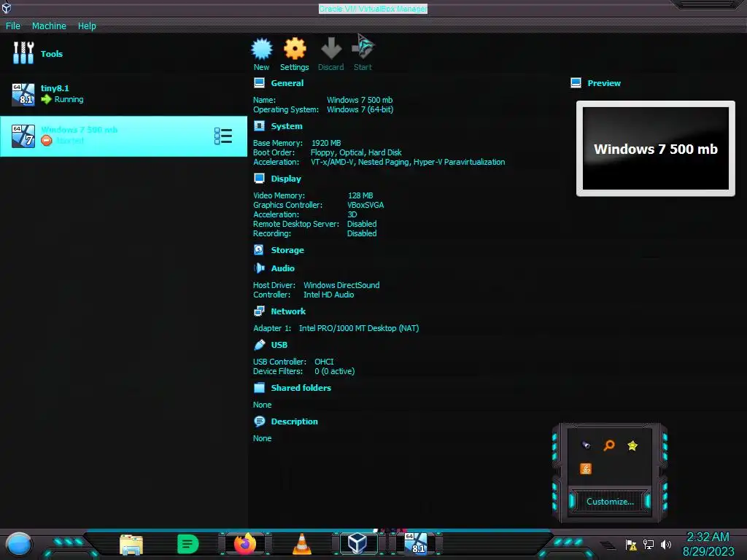
Task: Click the tiny8.1 Windows 8.1 OS icon
Action: pyautogui.click(x=23, y=94)
